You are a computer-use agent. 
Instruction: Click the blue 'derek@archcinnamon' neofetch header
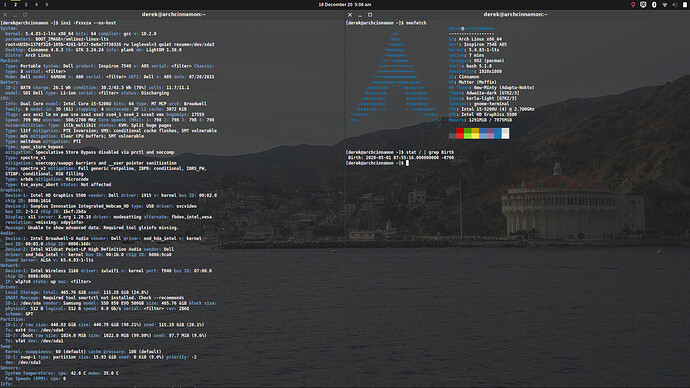[x=471, y=29]
